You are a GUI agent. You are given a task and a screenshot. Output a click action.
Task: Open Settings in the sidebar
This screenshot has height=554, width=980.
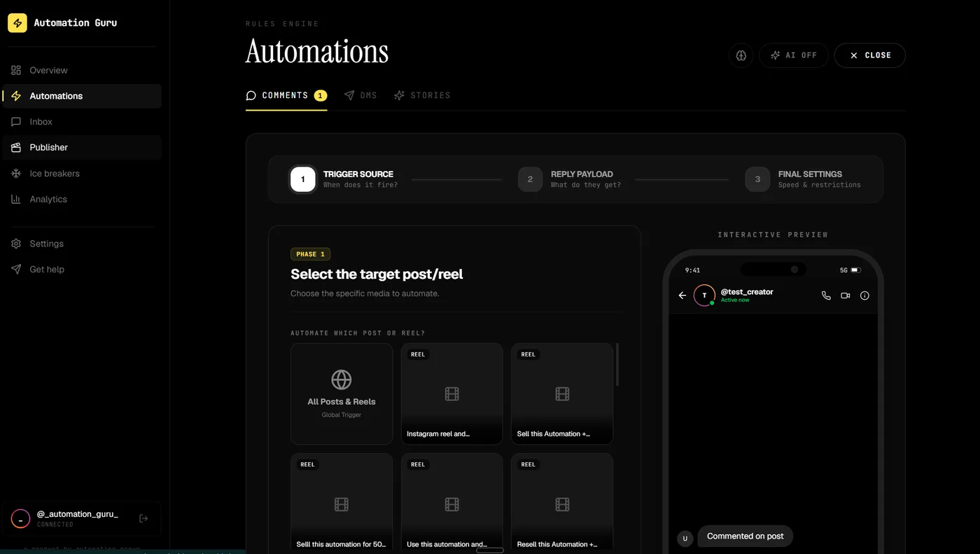click(82, 244)
